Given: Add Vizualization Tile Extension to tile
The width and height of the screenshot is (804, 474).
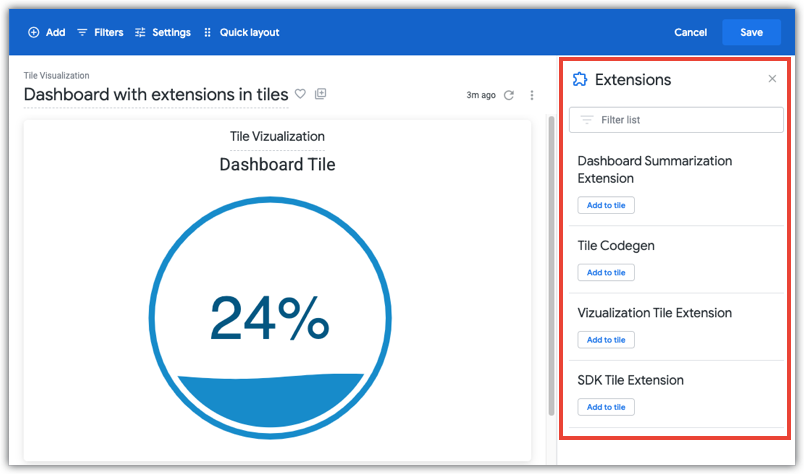Looking at the screenshot, I should (605, 340).
